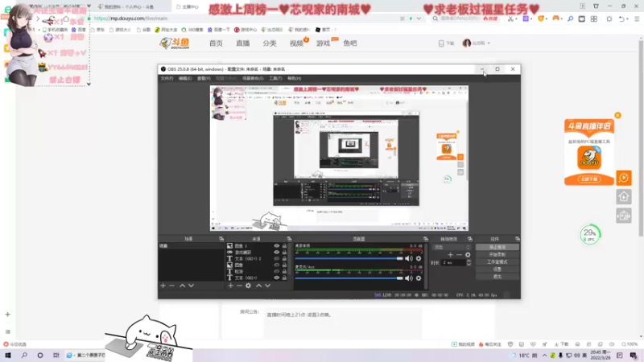Toggle lock for first source 图像 2
644x362 pixels.
click(x=284, y=246)
